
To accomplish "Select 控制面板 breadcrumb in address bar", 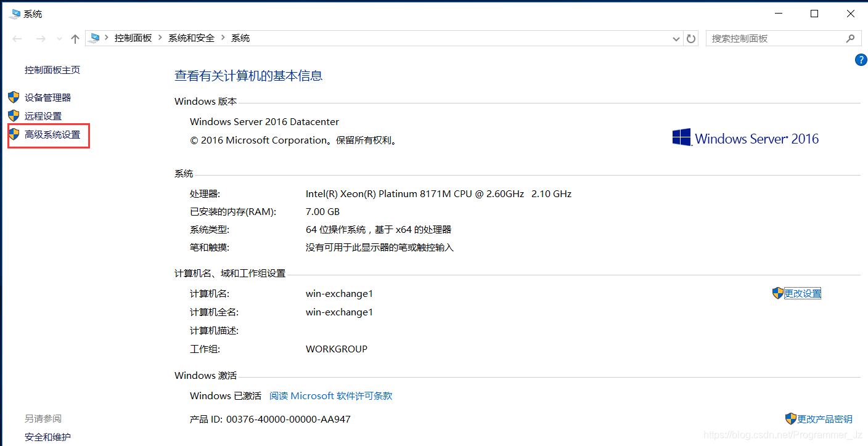I will click(x=133, y=38).
